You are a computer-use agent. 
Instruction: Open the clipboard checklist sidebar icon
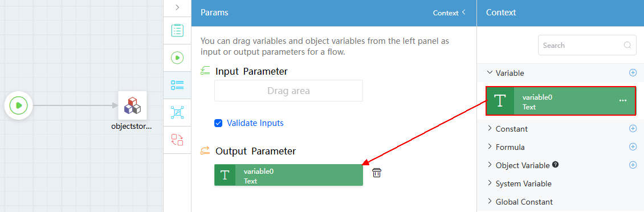pyautogui.click(x=177, y=30)
